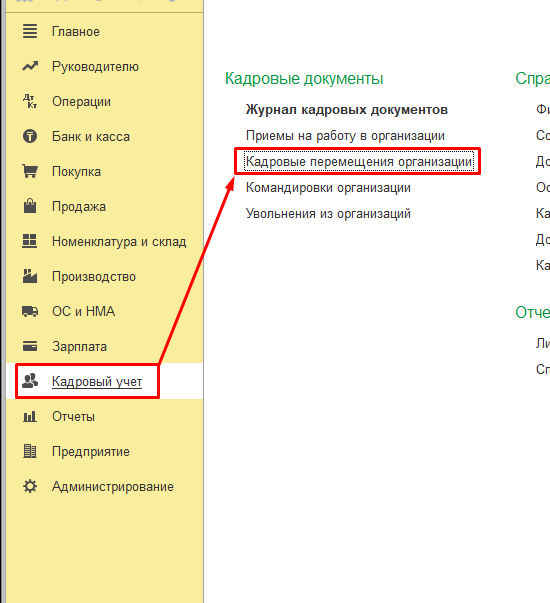Open the Отчеты section
This screenshot has width=550, height=603.
73,416
